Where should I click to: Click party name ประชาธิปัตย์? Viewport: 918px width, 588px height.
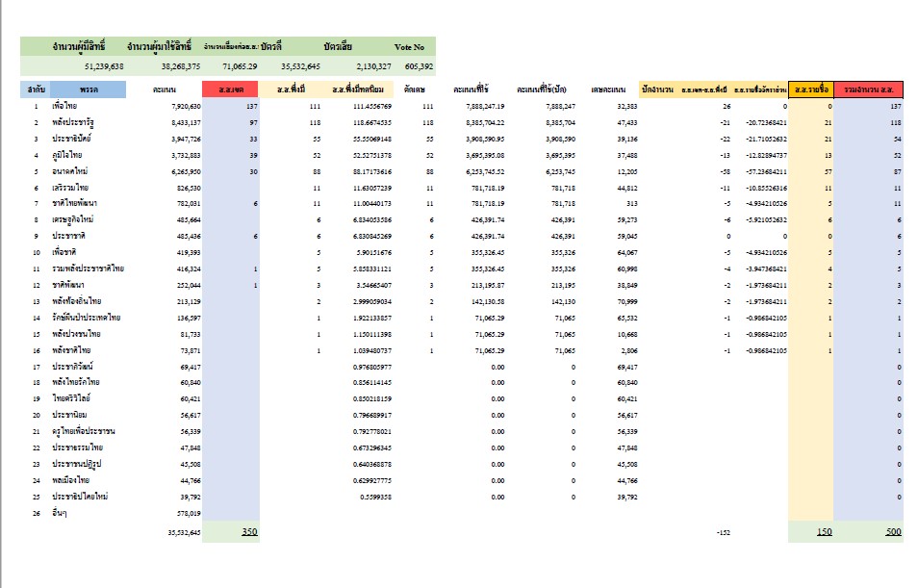pos(71,139)
